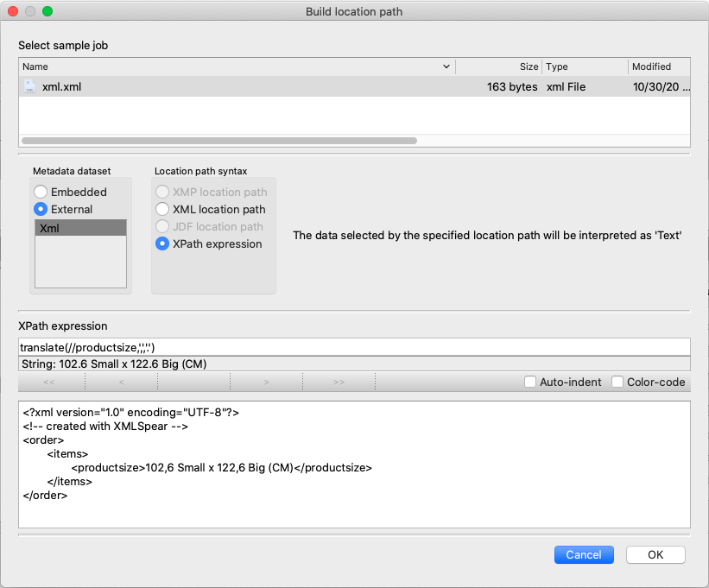Select the Xml dataset in the list
Viewport: 709px width, 588px height.
point(80,228)
